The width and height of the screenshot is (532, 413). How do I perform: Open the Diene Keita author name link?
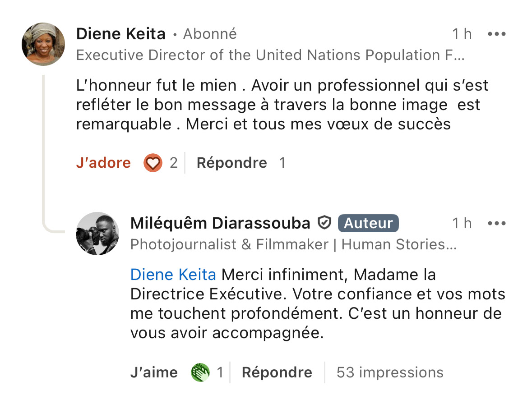click(121, 34)
